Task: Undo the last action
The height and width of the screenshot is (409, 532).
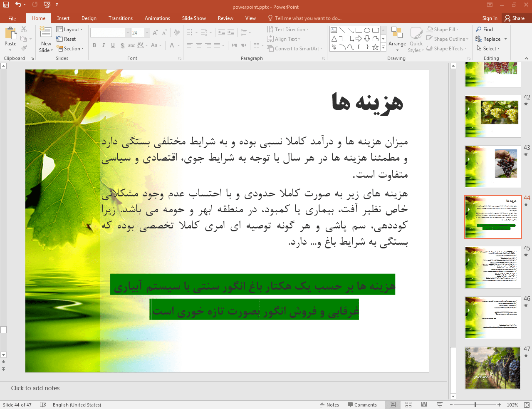Action: point(18,5)
